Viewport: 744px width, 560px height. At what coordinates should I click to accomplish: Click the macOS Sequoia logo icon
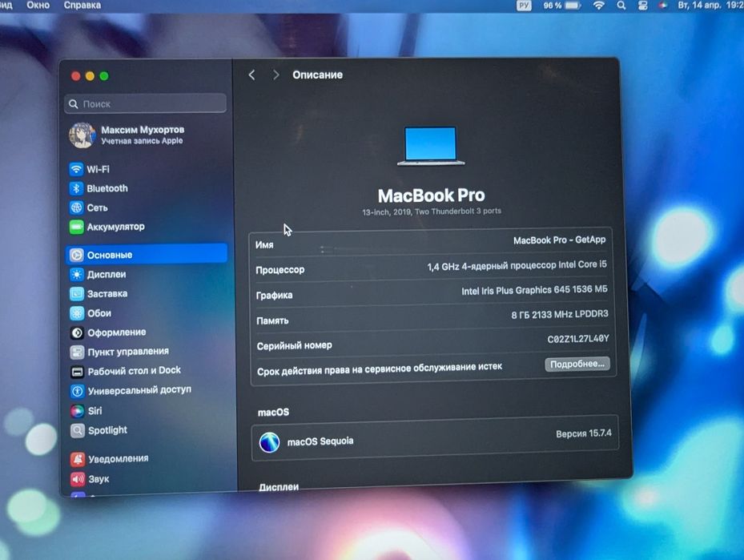tap(270, 441)
